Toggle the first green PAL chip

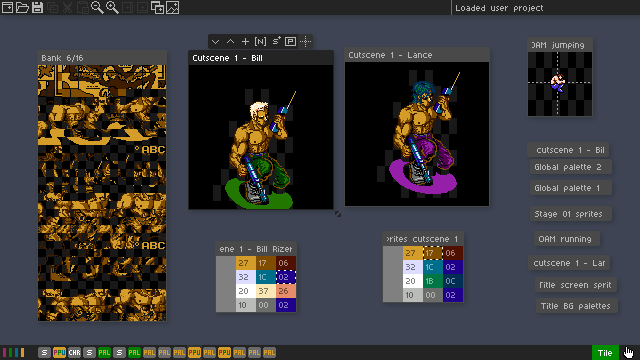[104, 352]
